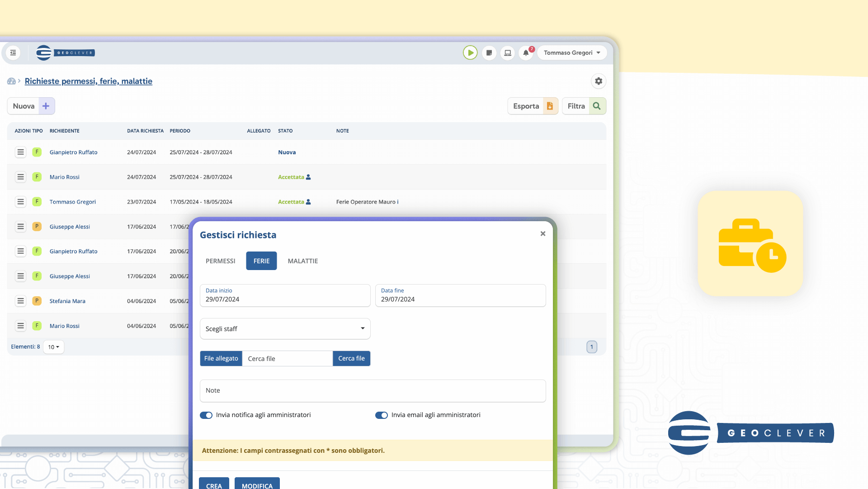This screenshot has width=868, height=489.
Task: Click user icon beside Tommaso Gregori Accettata
Action: pyautogui.click(x=308, y=202)
